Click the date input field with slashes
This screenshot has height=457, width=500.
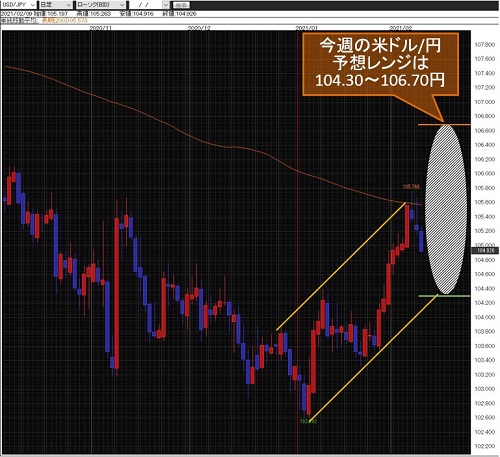(x=145, y=5)
